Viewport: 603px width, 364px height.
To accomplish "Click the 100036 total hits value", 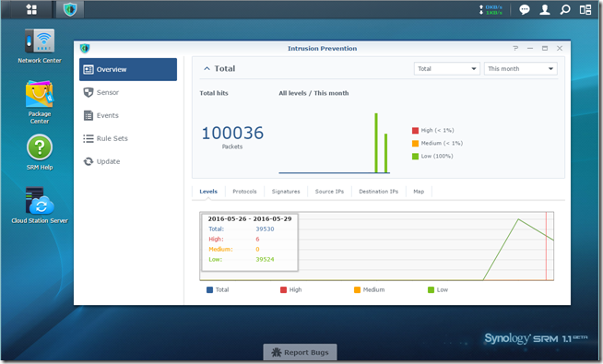I will pyautogui.click(x=232, y=134).
